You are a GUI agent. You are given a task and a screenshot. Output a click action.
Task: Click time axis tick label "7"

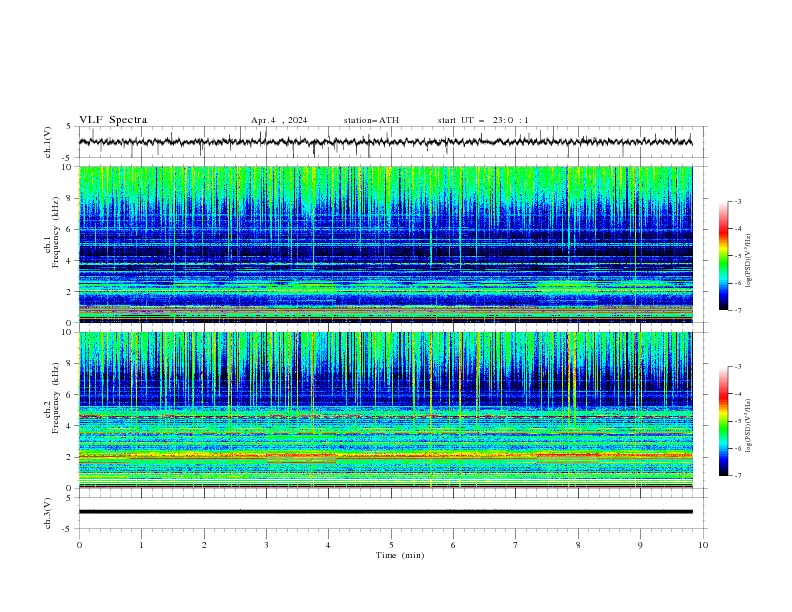click(x=516, y=545)
